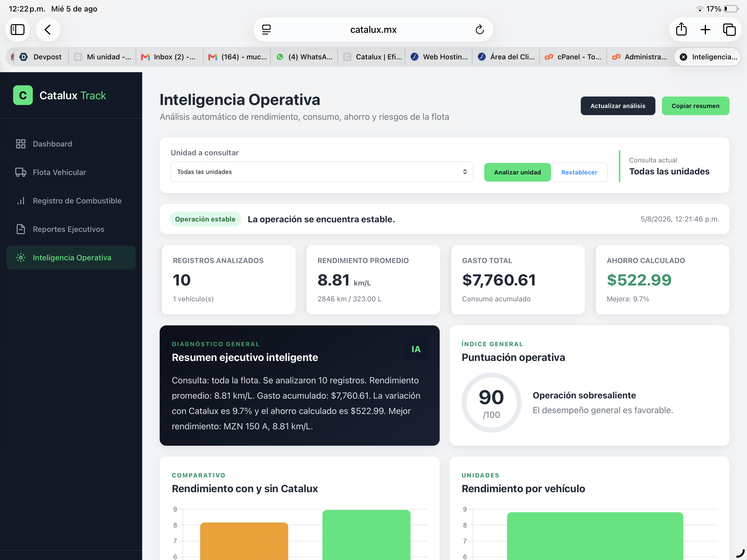
Task: Click the catalux.mx address bar
Action: pos(373,30)
